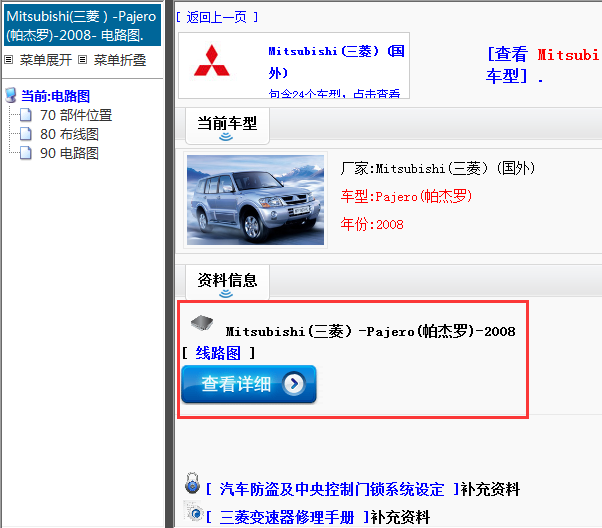
Task: Collapse the 当前车型 section chevron
Action: [226, 139]
